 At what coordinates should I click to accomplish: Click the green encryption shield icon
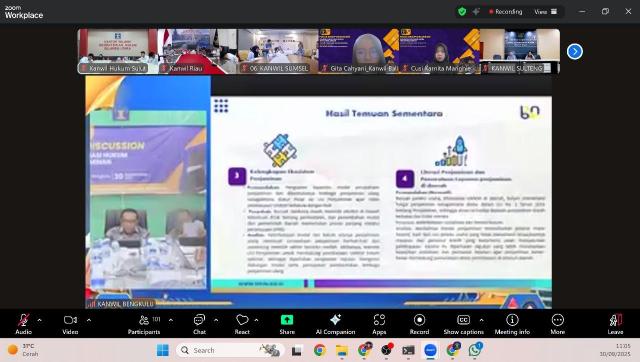[462, 11]
